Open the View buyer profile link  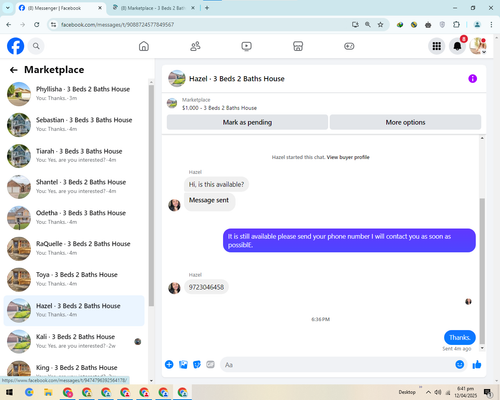[x=348, y=157]
